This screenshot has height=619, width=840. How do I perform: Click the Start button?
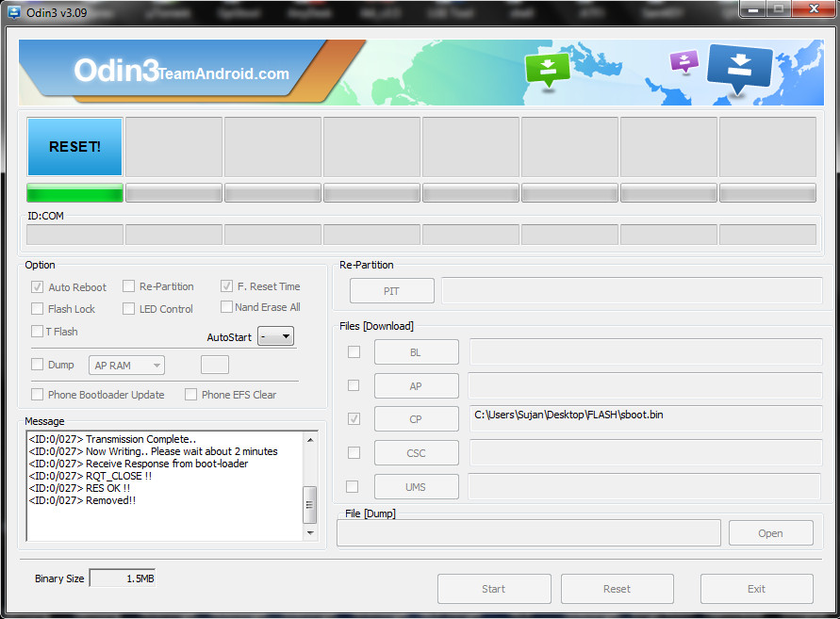494,589
